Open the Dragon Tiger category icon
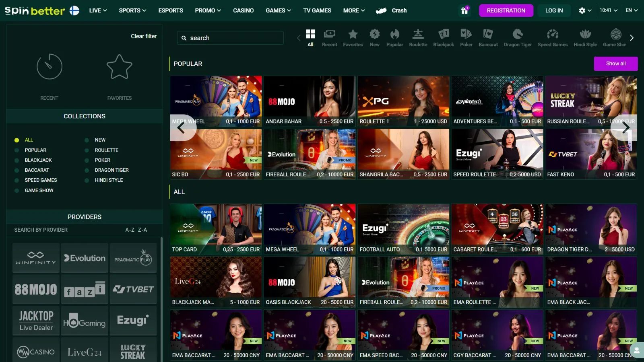This screenshot has width=644, height=362. tap(517, 35)
